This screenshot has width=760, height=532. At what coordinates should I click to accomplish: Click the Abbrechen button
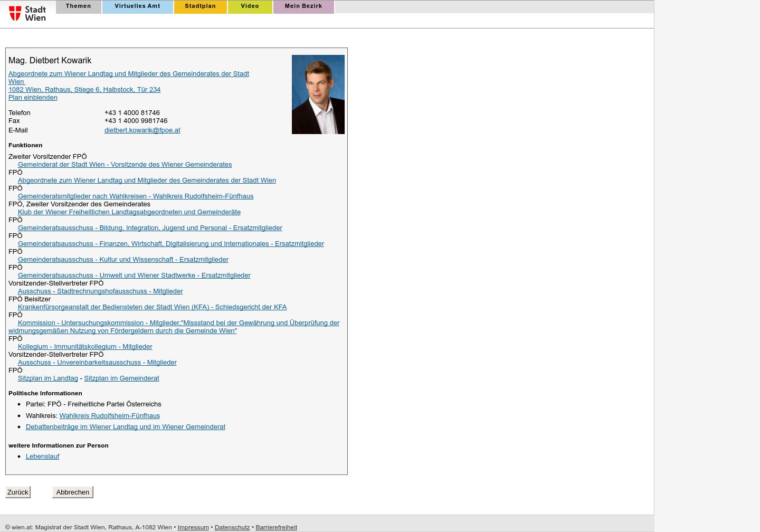coord(73,492)
